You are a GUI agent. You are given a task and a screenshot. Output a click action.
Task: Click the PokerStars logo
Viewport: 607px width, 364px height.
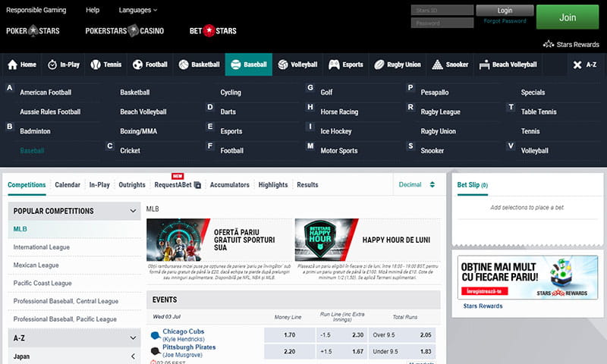33,30
